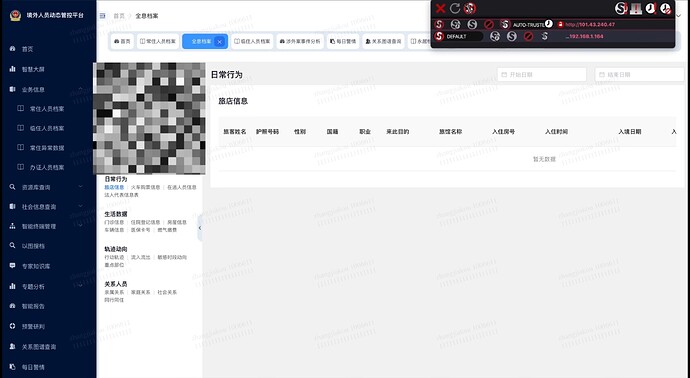The width and height of the screenshot is (690, 378).
Task: Click the blurred profile photo thumbnail
Action: tap(149, 118)
